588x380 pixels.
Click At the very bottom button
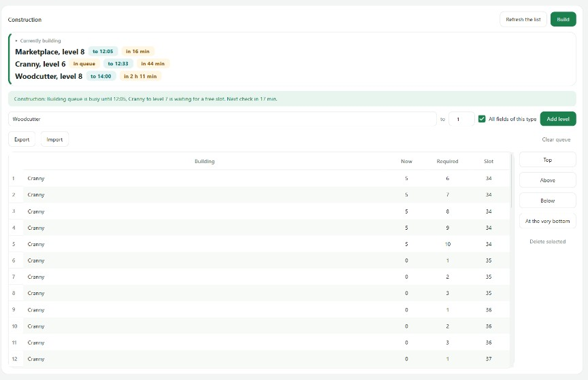pos(547,221)
